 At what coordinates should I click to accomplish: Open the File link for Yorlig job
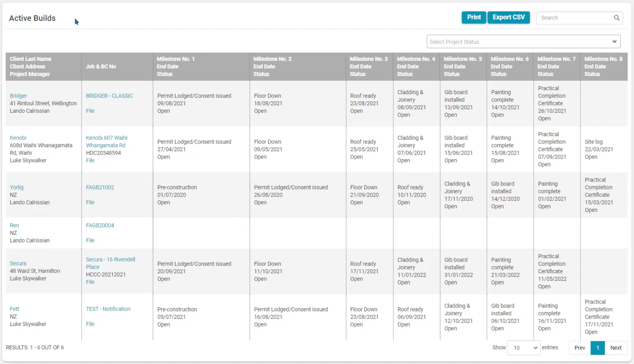[x=90, y=202]
